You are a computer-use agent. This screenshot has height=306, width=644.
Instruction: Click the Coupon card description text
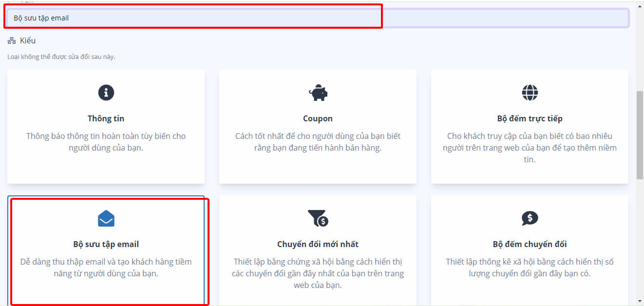pos(318,142)
